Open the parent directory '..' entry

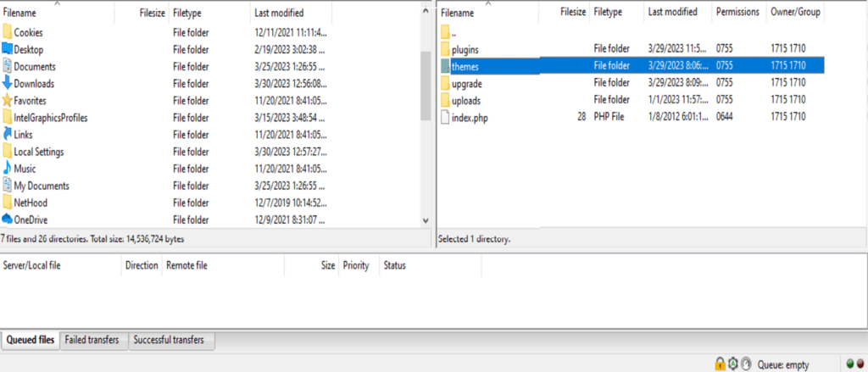tap(632, 32)
